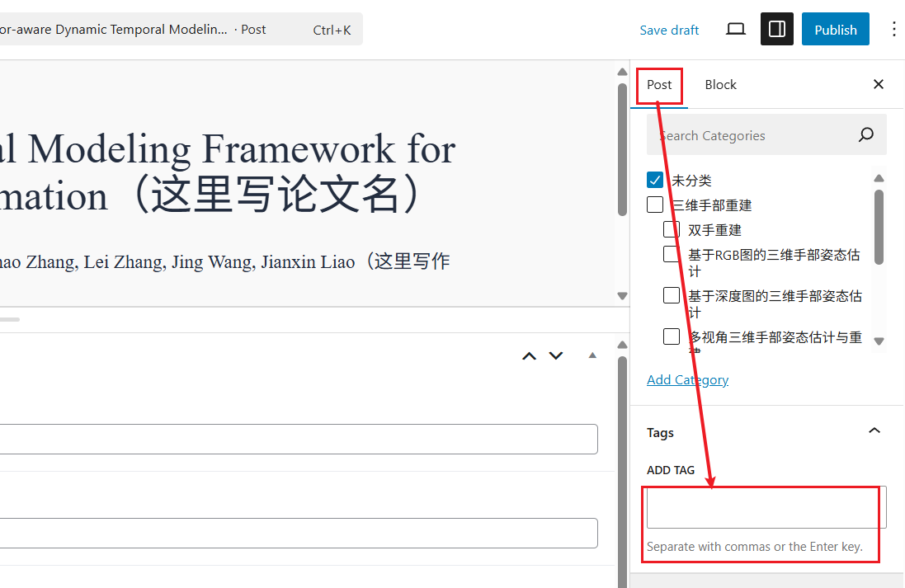Uncheck the 未分类 category checkbox

[x=655, y=180]
